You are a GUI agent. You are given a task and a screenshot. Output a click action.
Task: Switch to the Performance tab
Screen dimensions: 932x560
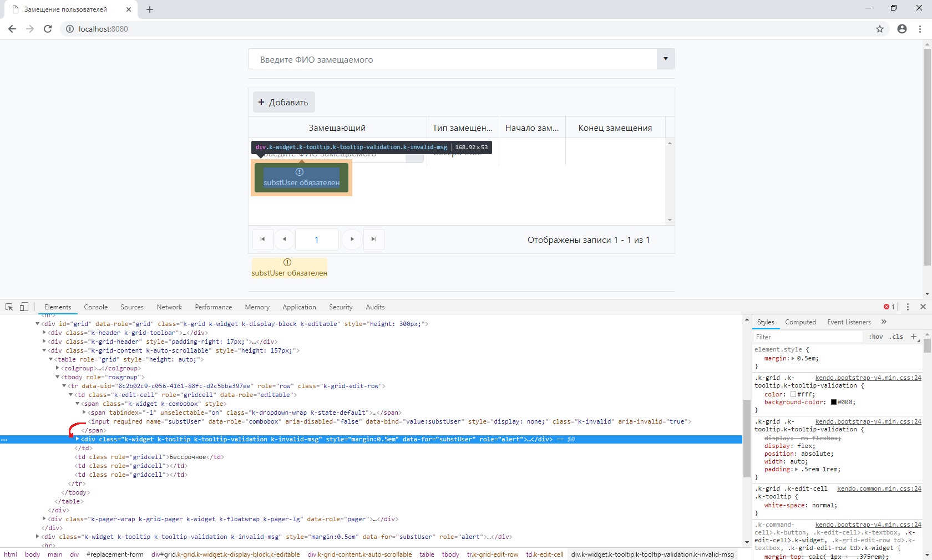214,307
